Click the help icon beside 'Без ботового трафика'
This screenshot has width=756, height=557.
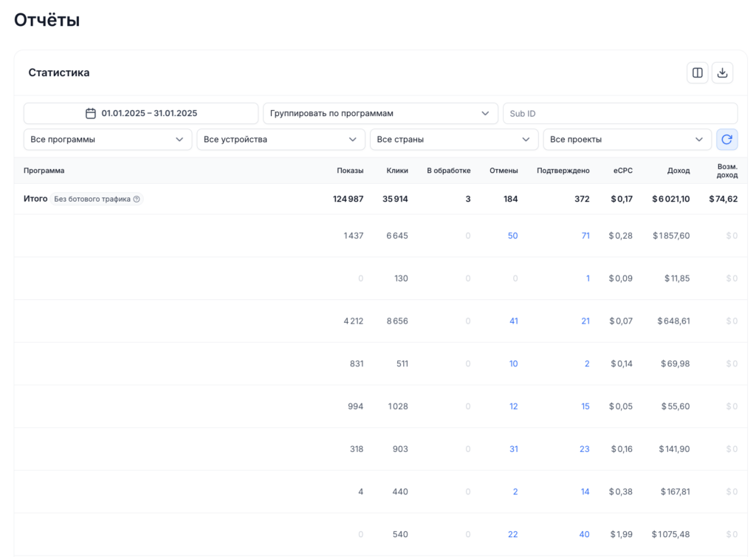[x=137, y=199]
